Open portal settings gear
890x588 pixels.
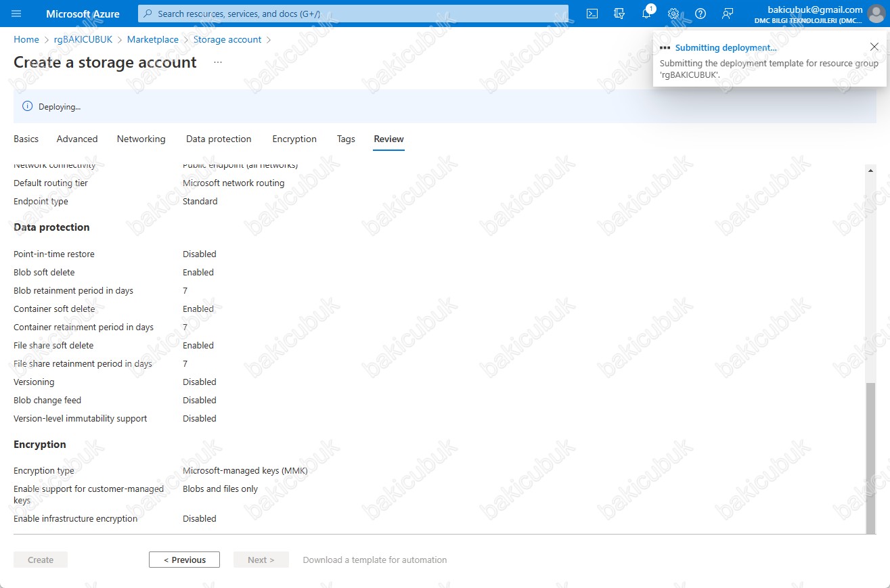(673, 14)
